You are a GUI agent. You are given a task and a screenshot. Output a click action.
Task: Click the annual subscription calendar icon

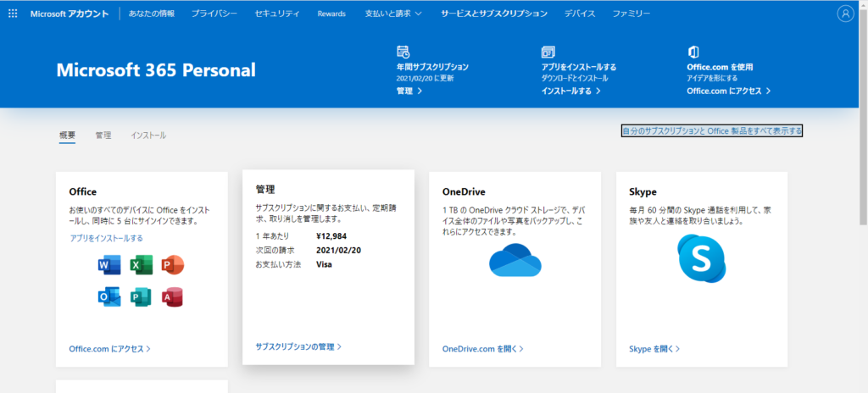tap(403, 52)
